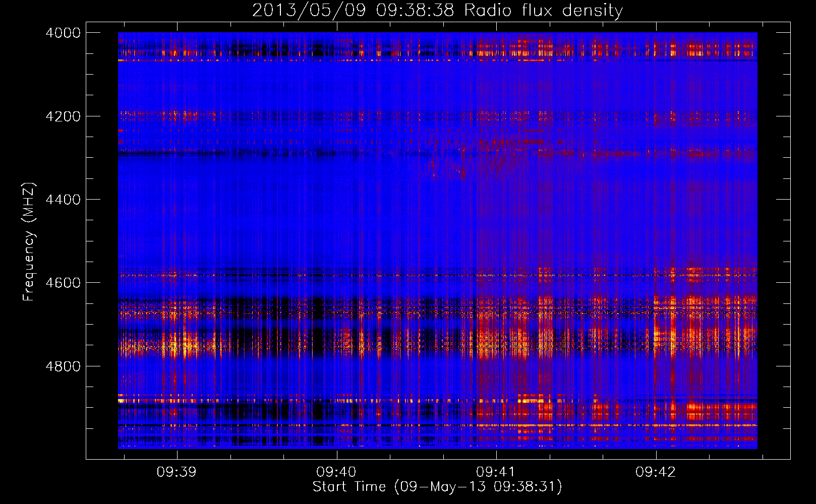The width and height of the screenshot is (816, 504).
Task: Select the 4800 frequency tick label
Action: click(63, 366)
